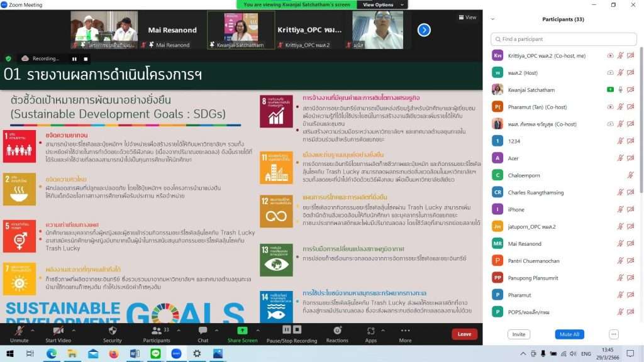This screenshot has width=644, height=362.
Task: Expand video options caret next to Start Video
Action: (x=74, y=330)
